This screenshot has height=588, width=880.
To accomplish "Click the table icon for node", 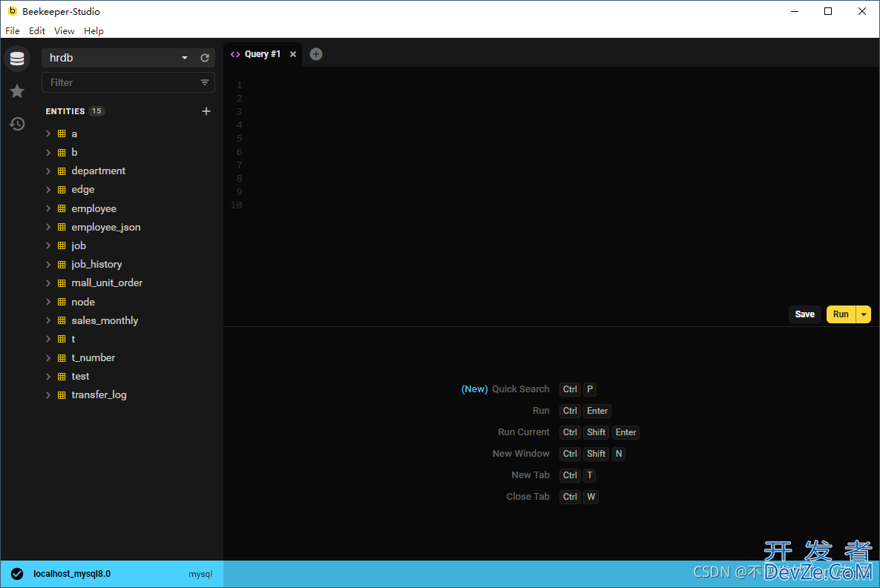I will [x=62, y=302].
